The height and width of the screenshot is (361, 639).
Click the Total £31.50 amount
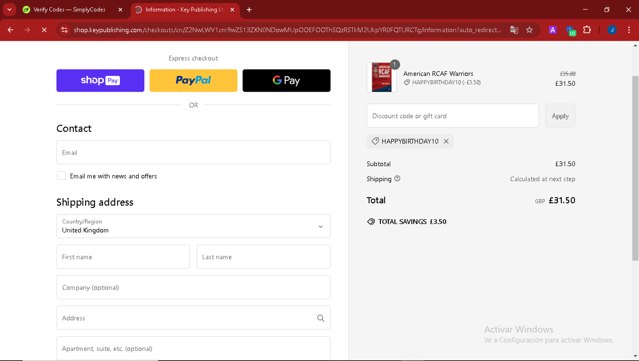click(562, 200)
